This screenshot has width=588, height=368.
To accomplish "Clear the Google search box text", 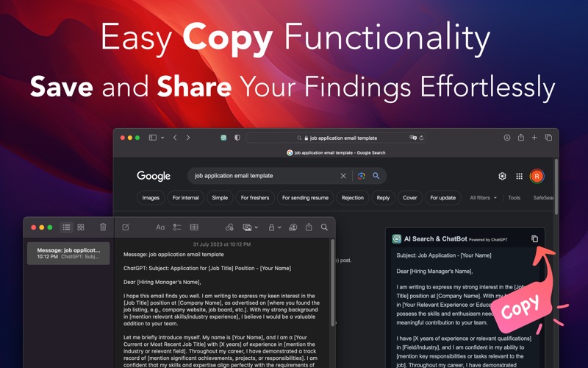I will pyautogui.click(x=343, y=176).
